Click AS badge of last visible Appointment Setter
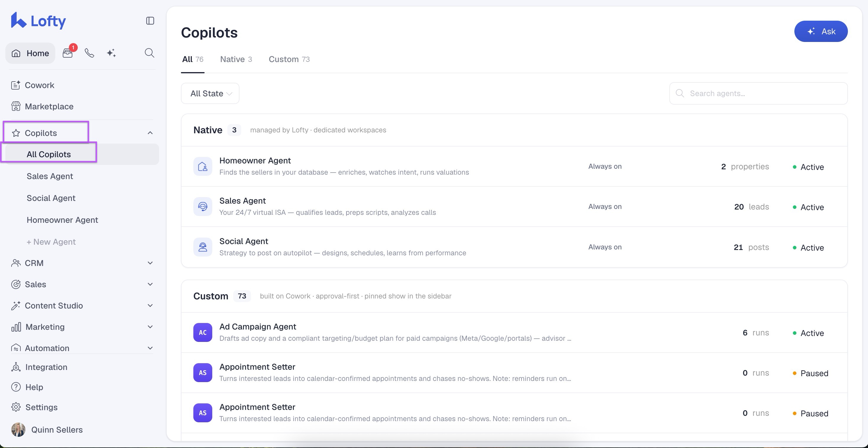This screenshot has height=448, width=868. click(x=203, y=413)
